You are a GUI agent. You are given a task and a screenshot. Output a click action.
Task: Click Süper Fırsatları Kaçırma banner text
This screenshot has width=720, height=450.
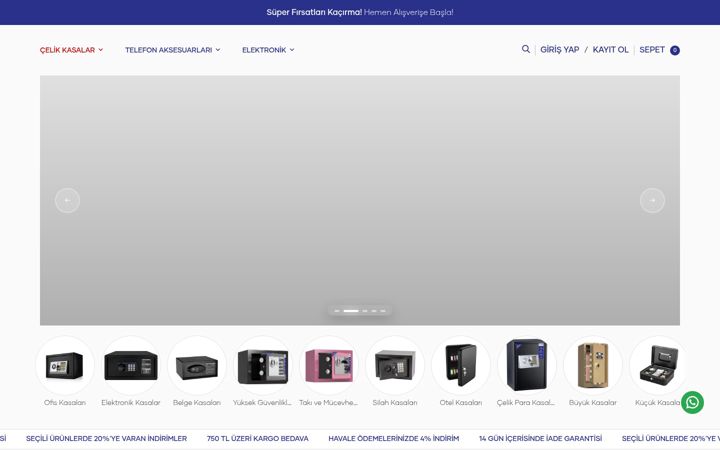314,12
